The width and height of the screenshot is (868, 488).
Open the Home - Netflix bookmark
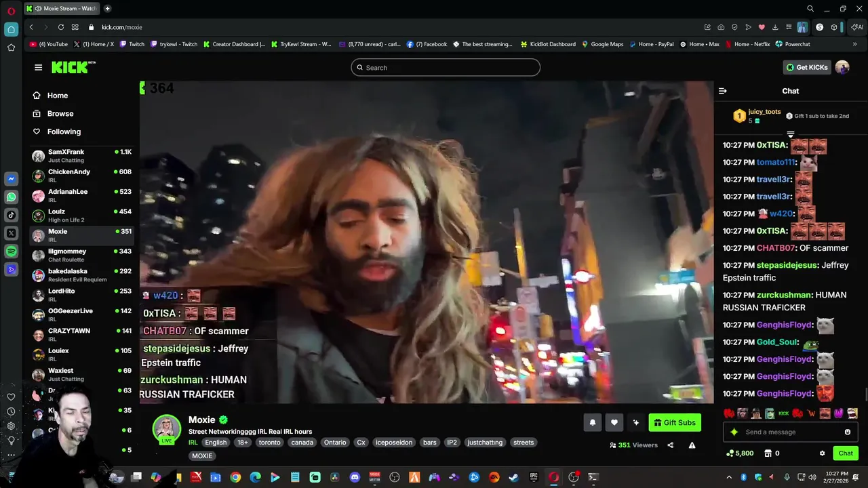tap(747, 44)
